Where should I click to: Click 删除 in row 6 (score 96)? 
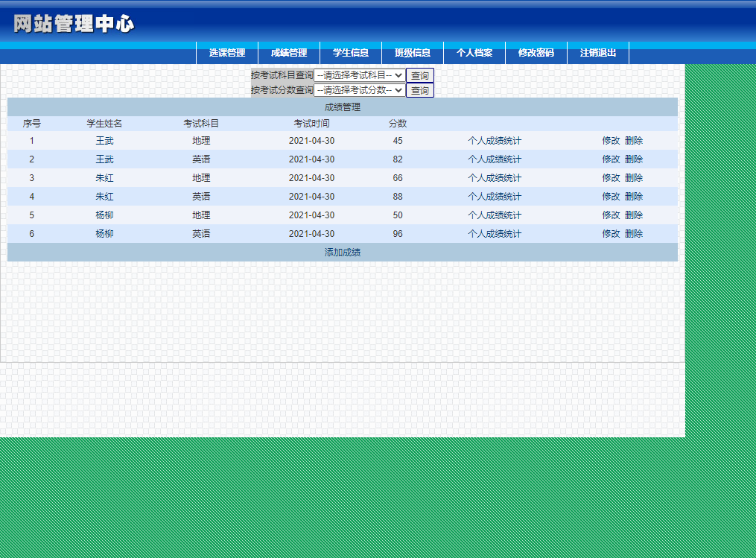point(634,234)
